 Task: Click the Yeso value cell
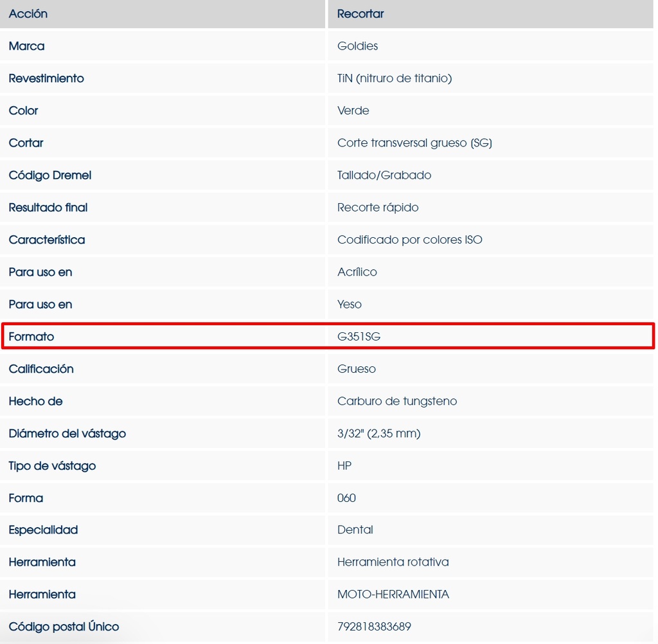pos(350,304)
